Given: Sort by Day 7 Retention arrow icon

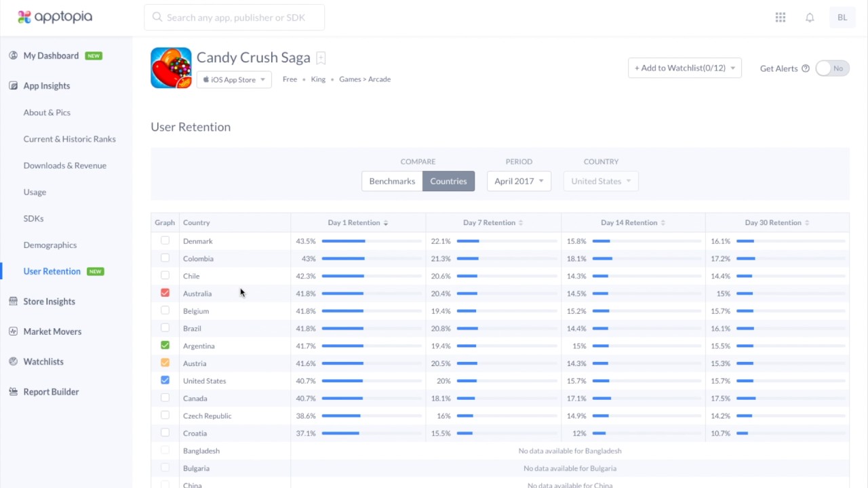Looking at the screenshot, I should pyautogui.click(x=521, y=222).
